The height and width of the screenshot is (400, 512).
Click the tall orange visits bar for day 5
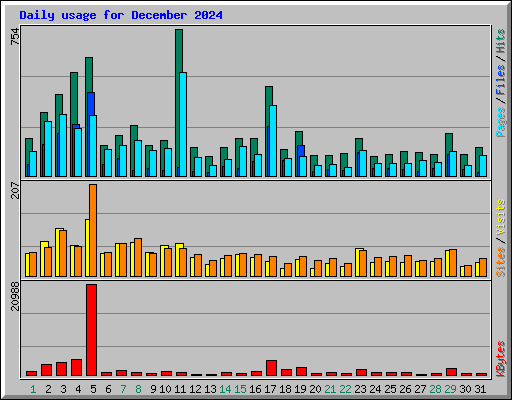tap(93, 230)
